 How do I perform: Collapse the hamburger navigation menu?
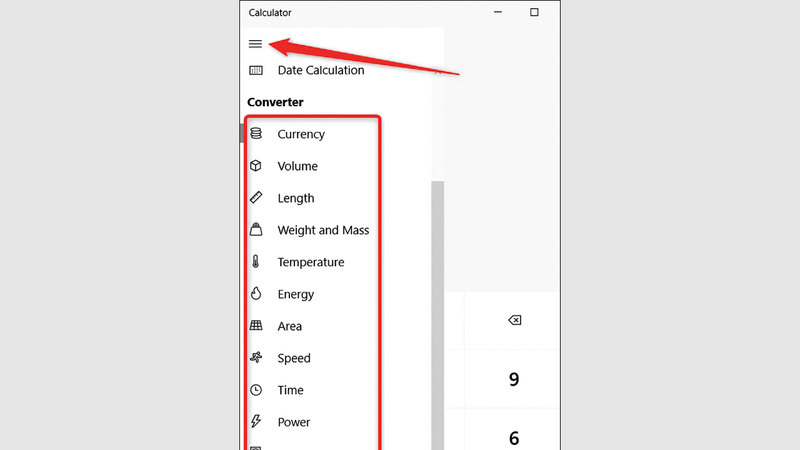tap(256, 44)
